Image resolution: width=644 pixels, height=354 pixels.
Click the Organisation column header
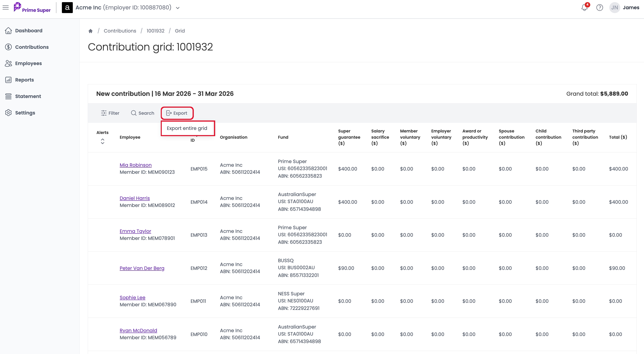(x=234, y=137)
